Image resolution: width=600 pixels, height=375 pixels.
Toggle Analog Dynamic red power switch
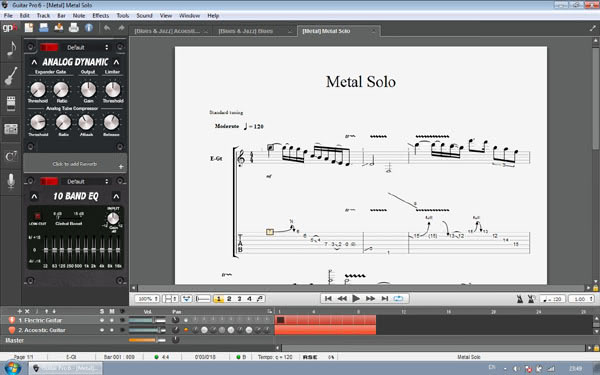pos(49,47)
